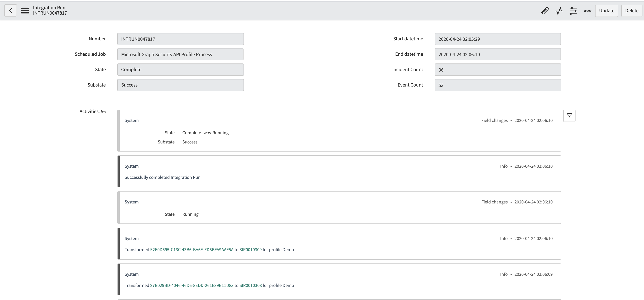Click the 'Incident Count' field label
This screenshot has width=644, height=300.
[x=407, y=69]
